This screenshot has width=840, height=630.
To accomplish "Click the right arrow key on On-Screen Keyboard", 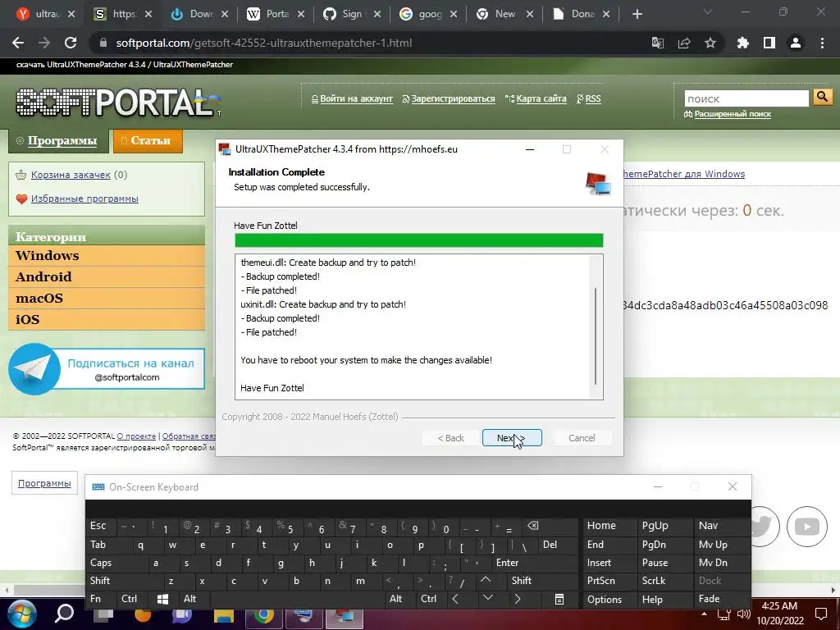I will 517,599.
